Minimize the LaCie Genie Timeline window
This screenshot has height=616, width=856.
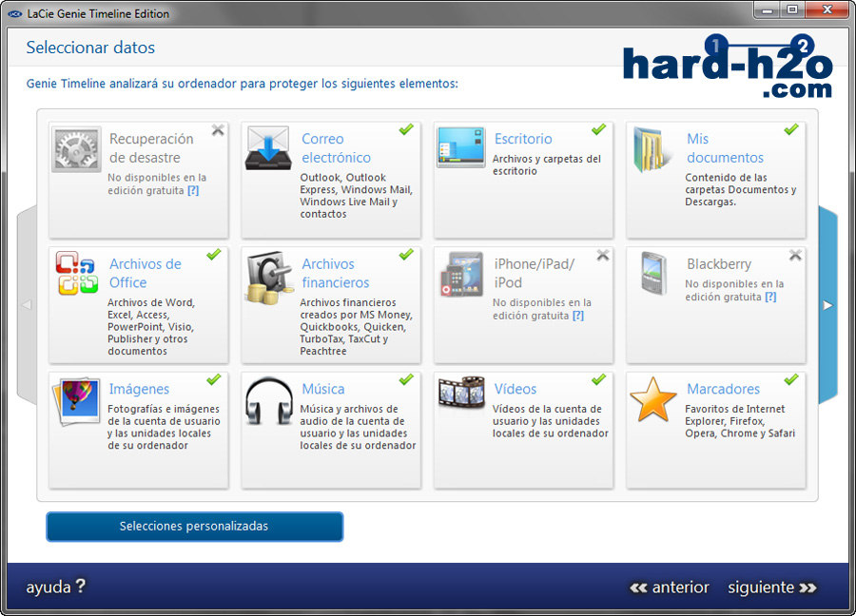click(x=767, y=10)
